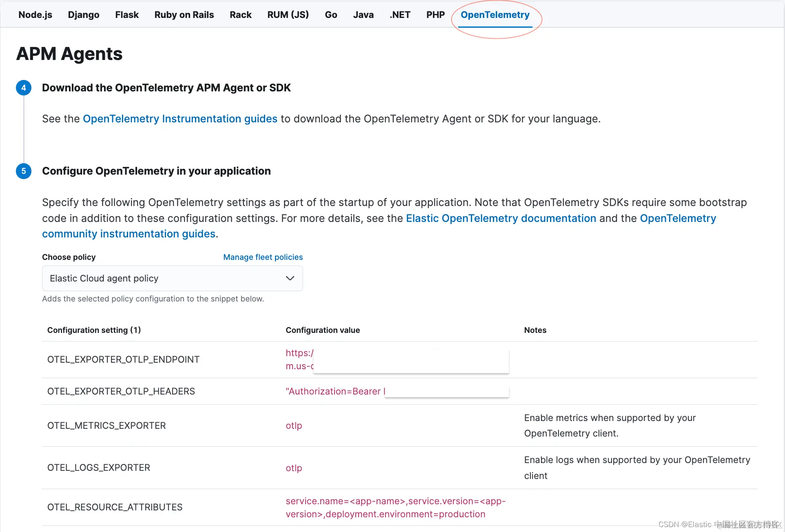Open the RUM (JS) tab

[288, 15]
